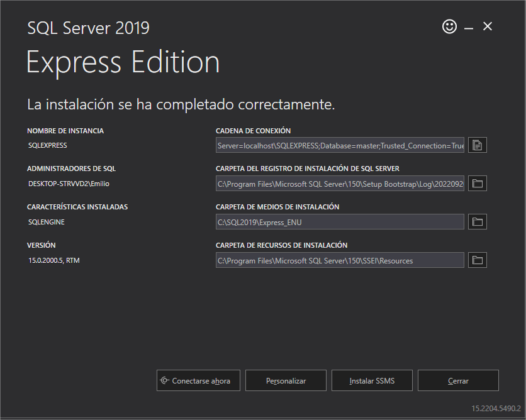
Task: Open the SQL Server installation log folder
Action: point(478,184)
